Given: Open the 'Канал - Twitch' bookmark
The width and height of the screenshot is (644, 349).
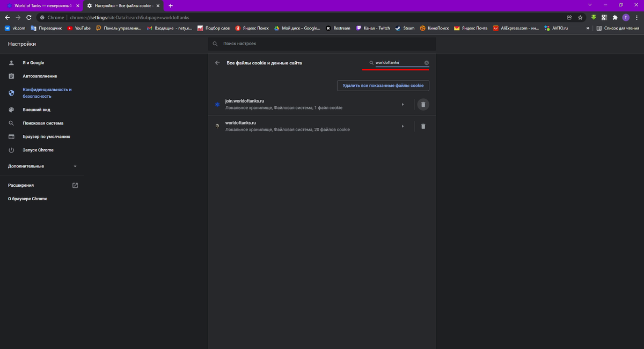Looking at the screenshot, I should [373, 28].
